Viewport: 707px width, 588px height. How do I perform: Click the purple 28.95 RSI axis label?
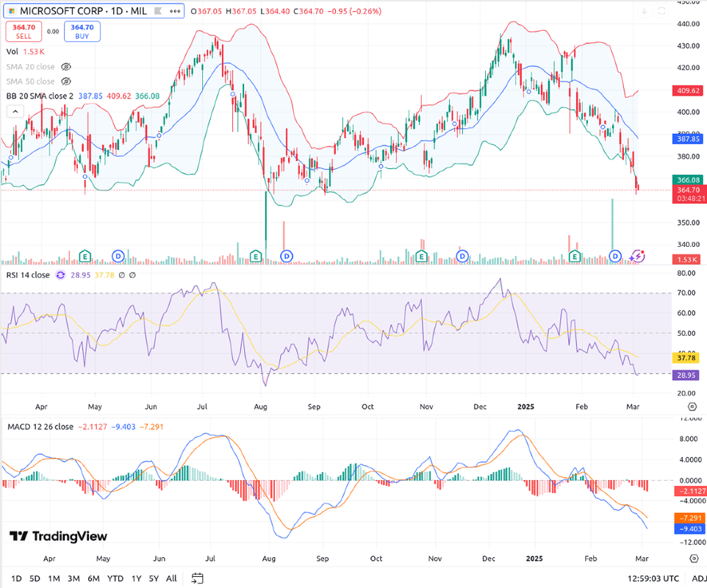[686, 375]
